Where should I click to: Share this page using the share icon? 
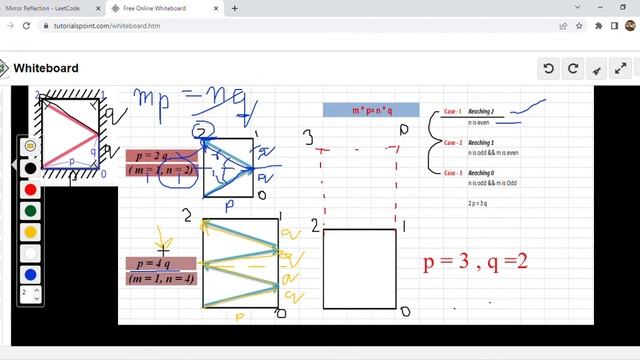click(563, 26)
